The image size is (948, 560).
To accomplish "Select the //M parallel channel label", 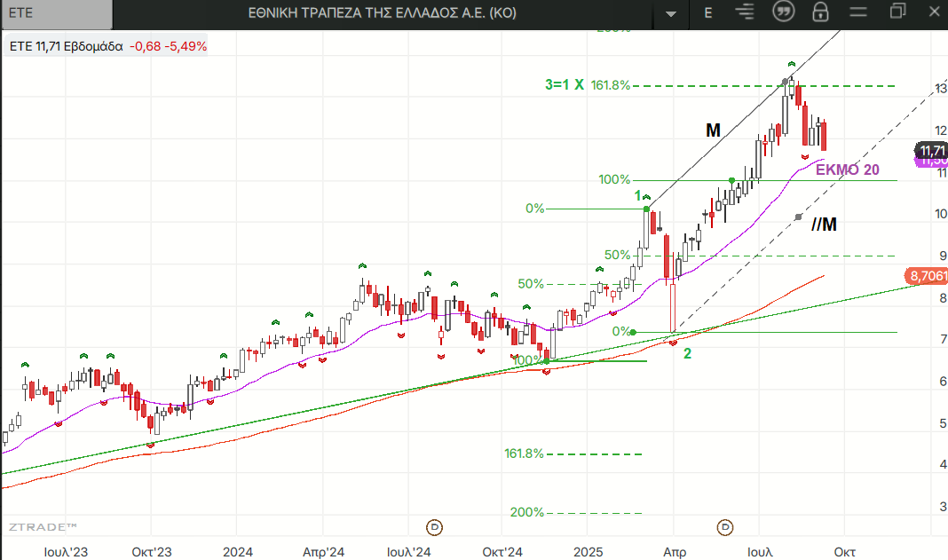I will (x=824, y=225).
